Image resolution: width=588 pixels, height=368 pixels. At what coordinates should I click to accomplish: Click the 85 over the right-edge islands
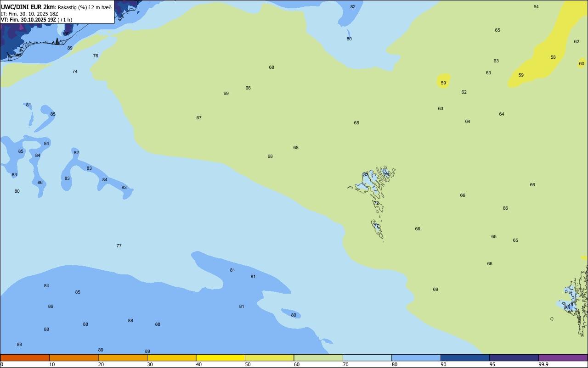pyautogui.click(x=567, y=308)
